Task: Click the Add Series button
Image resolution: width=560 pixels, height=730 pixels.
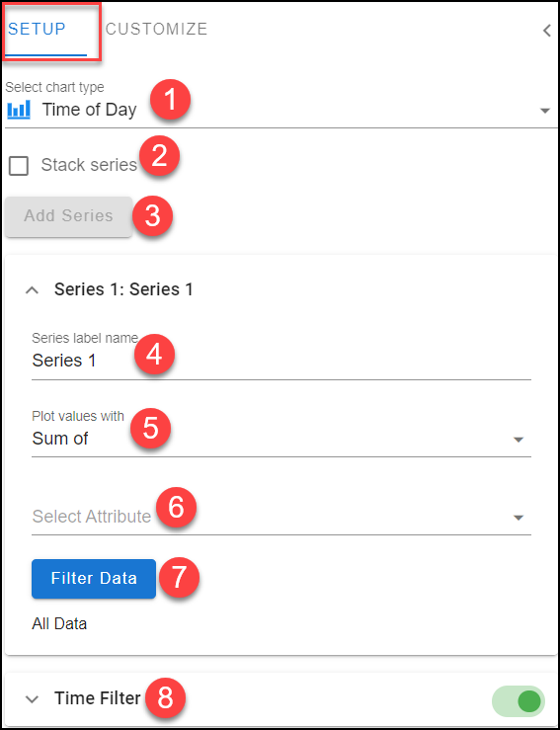Action: [x=68, y=216]
